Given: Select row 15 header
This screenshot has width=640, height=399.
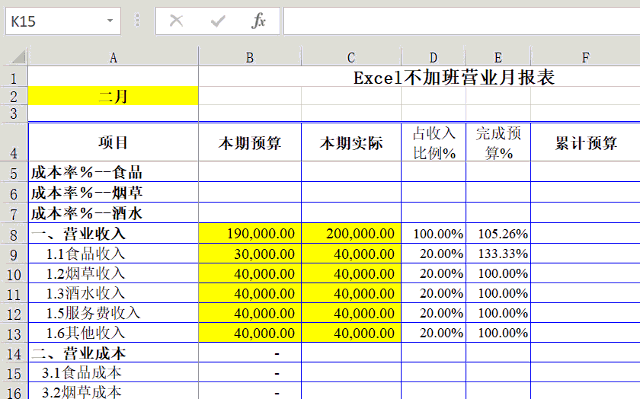Looking at the screenshot, I should 14,373.
